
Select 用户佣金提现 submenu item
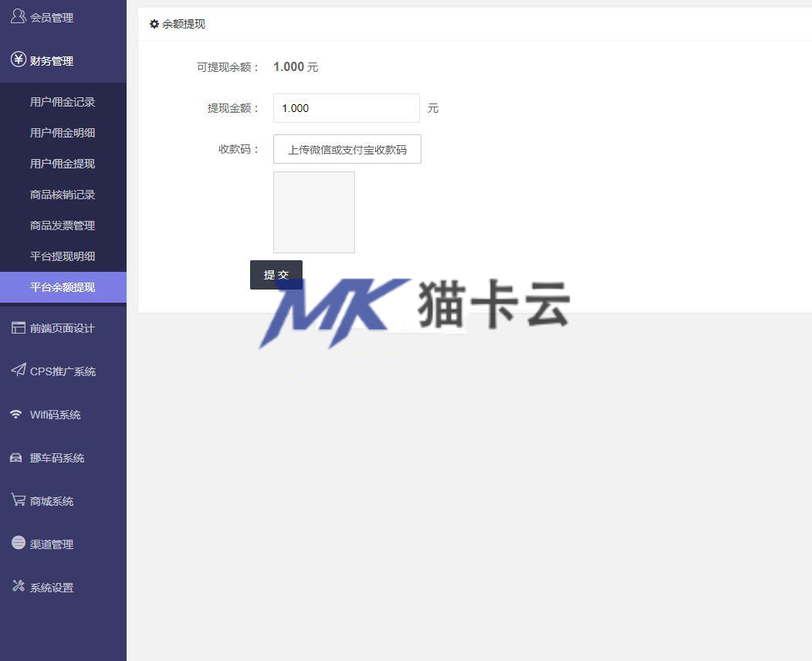click(x=63, y=164)
